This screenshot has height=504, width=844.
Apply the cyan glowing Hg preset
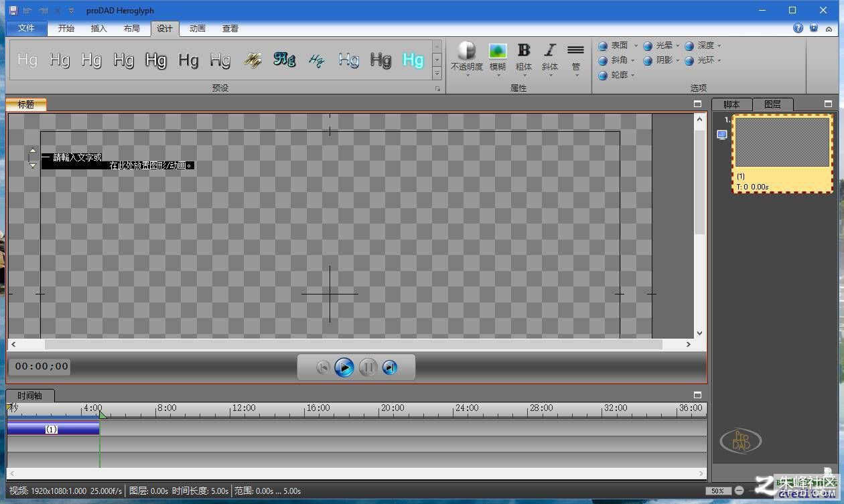click(413, 60)
